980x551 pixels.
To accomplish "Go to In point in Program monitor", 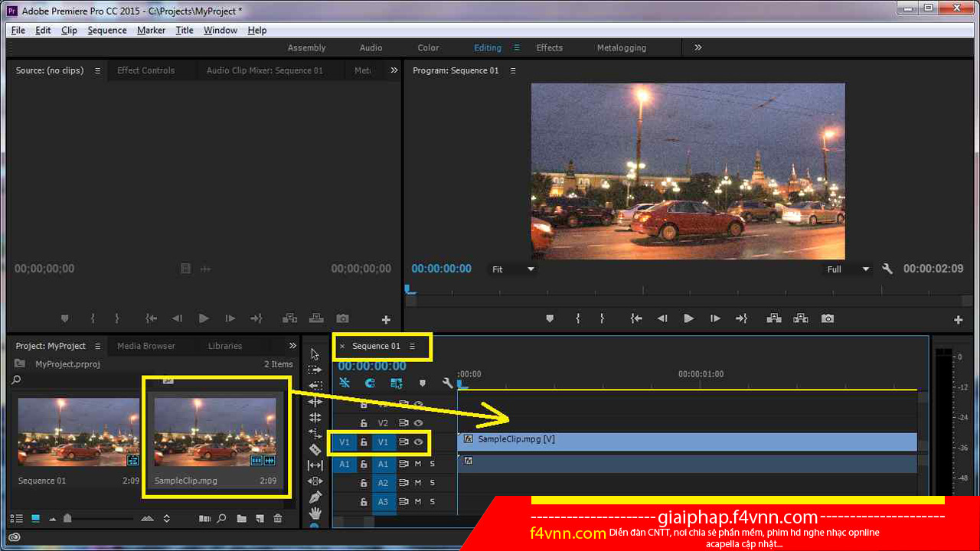I will 636,318.
